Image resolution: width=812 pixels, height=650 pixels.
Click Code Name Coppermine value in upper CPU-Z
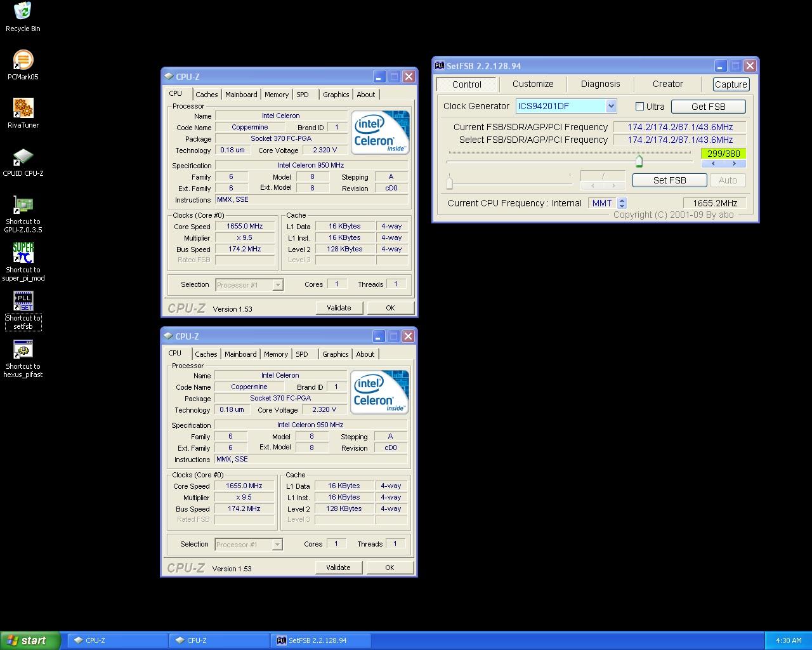point(250,127)
